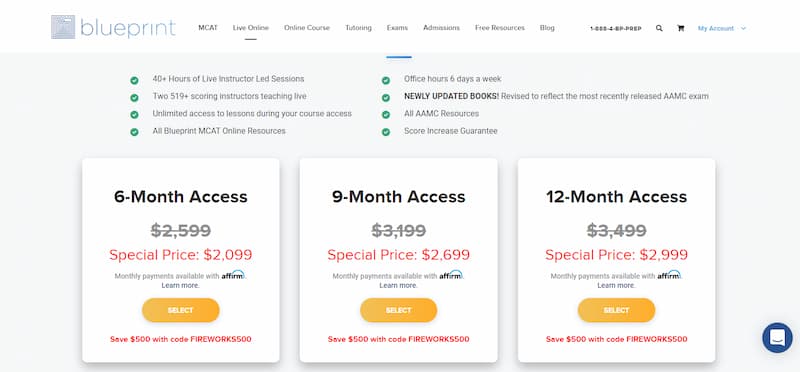Open the shopping cart icon
800x372 pixels.
pos(680,29)
